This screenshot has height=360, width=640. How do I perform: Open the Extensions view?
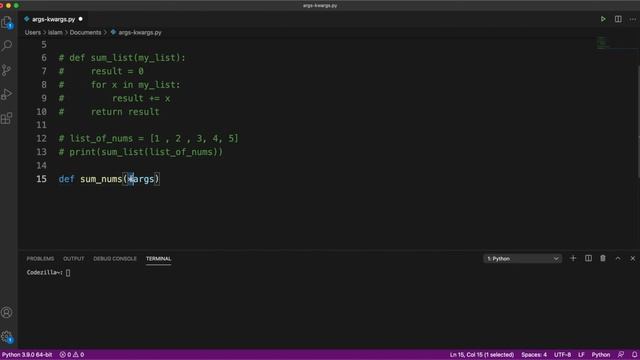click(x=7, y=118)
